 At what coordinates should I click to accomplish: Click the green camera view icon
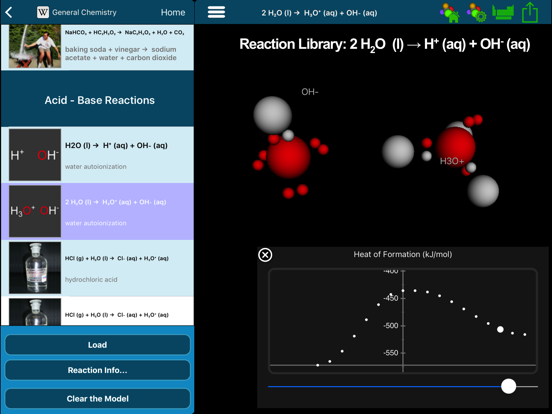(x=503, y=12)
